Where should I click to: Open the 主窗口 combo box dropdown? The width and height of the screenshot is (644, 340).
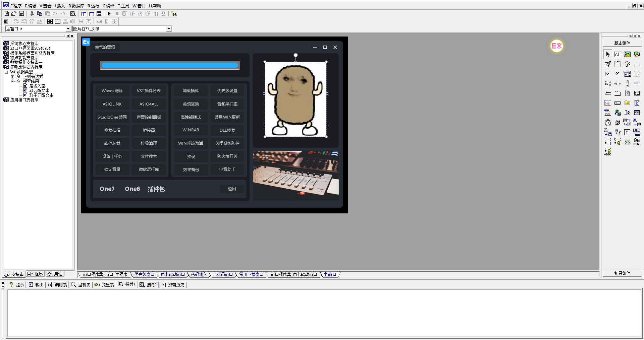click(x=68, y=29)
